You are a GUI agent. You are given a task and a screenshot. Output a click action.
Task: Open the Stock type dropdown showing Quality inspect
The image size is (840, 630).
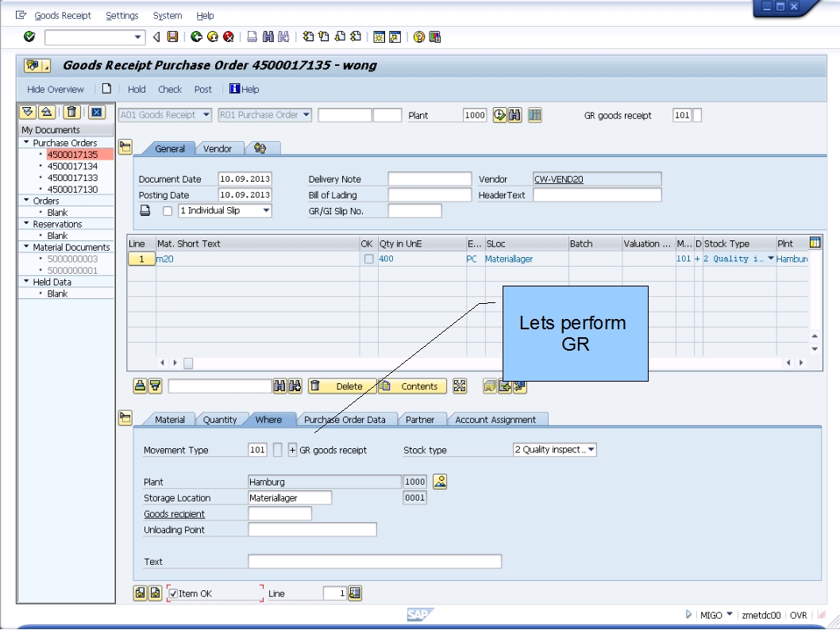(591, 448)
